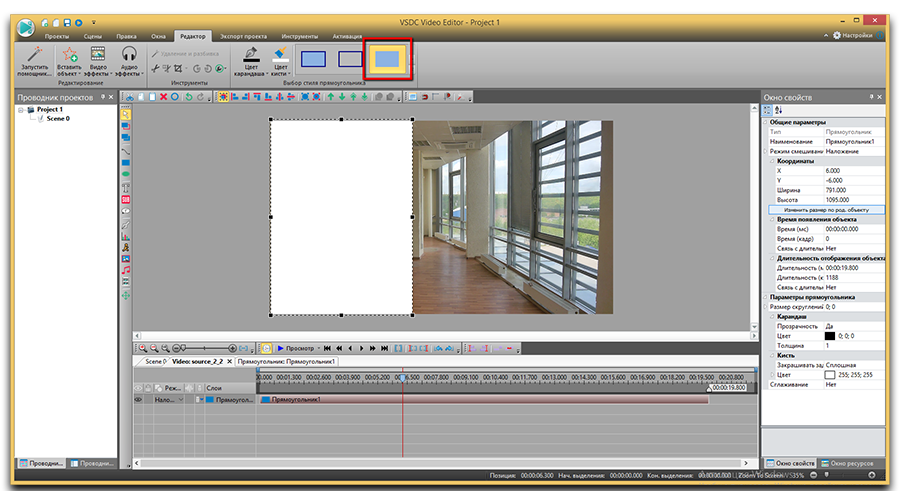Adjust the timeline zoom slider

(x=204, y=348)
